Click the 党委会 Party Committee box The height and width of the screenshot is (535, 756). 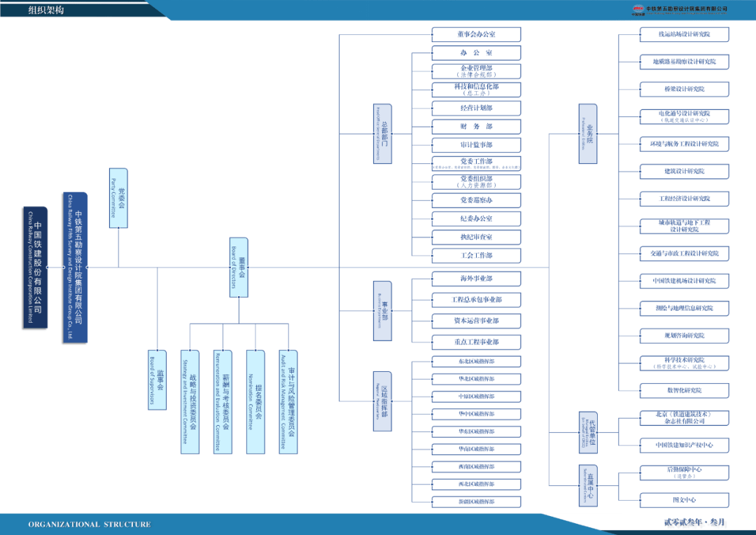coord(118,197)
